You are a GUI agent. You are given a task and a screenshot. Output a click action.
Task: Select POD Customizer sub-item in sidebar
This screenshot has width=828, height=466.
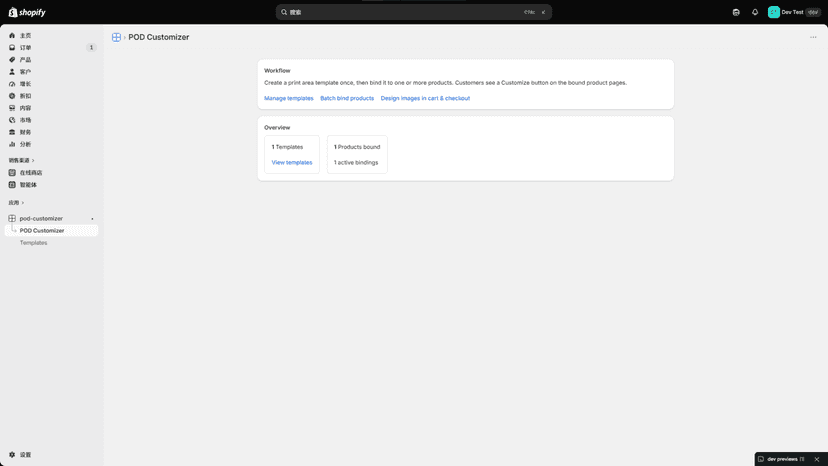[x=51, y=230]
